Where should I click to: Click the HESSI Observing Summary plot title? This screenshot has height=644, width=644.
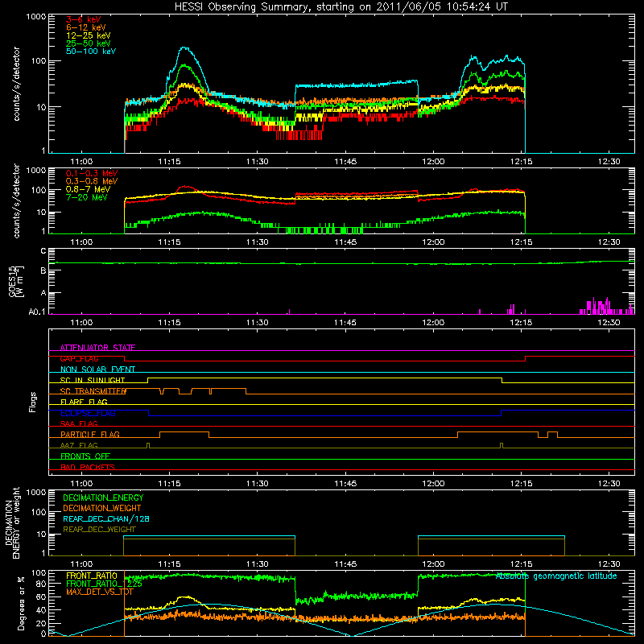[x=341, y=7]
